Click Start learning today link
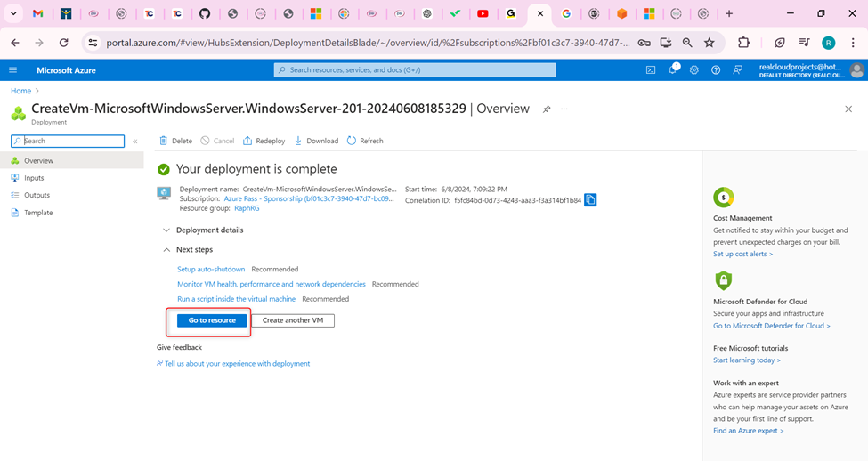The height and width of the screenshot is (461, 868). [x=747, y=360]
